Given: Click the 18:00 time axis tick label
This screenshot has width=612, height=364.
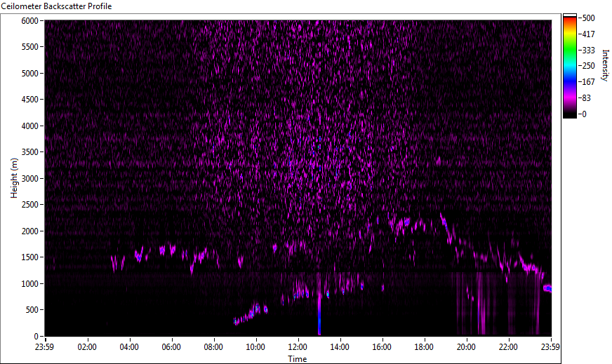Looking at the screenshot, I should click(424, 347).
